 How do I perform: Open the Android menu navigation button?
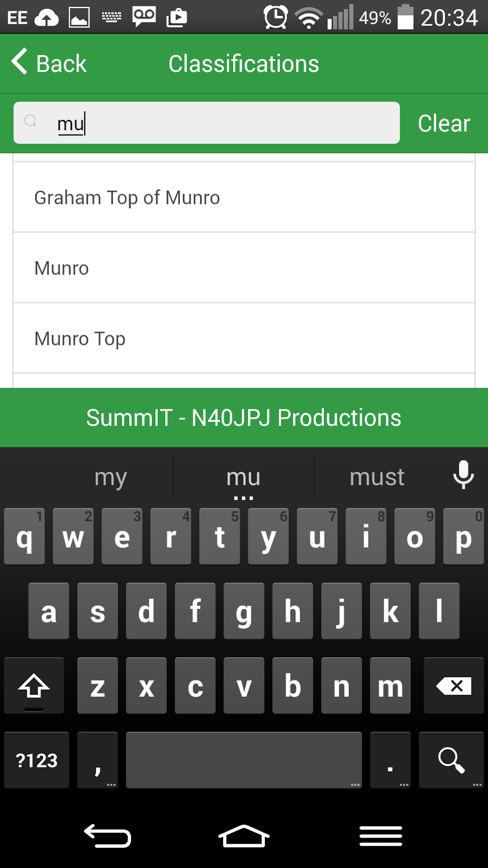pos(381,837)
